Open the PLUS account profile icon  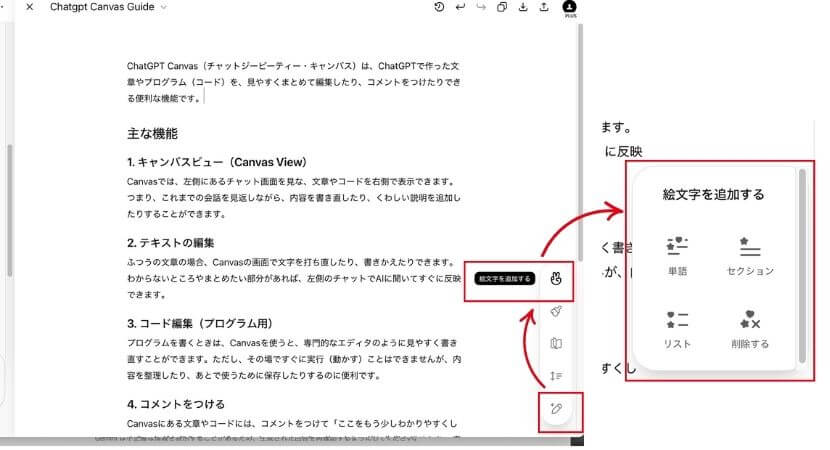pyautogui.click(x=570, y=8)
